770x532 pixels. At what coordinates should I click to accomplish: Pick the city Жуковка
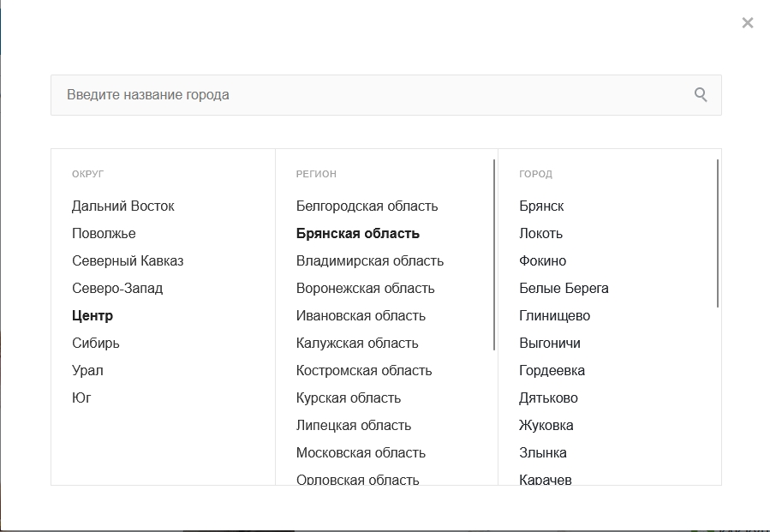(546, 426)
